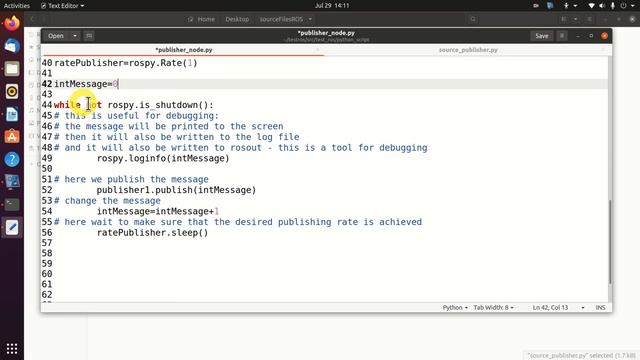This screenshot has height=360, width=640.
Task: Open Ubuntu Software from the dock
Action: coord(12,137)
